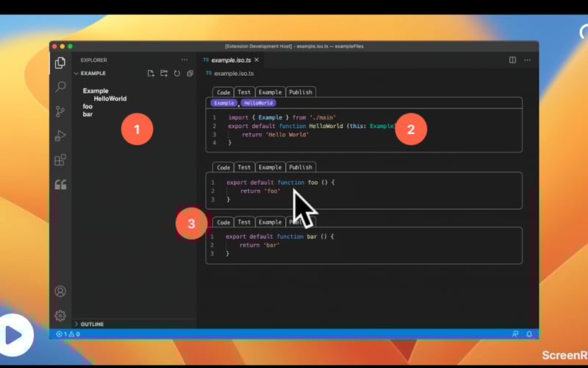Open the feedback icon in status bar

tap(515, 334)
